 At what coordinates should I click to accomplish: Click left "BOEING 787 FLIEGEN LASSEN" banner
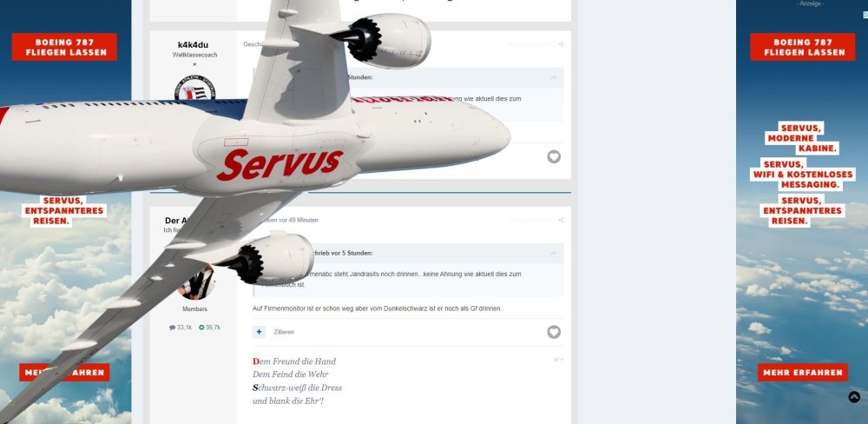[64, 47]
